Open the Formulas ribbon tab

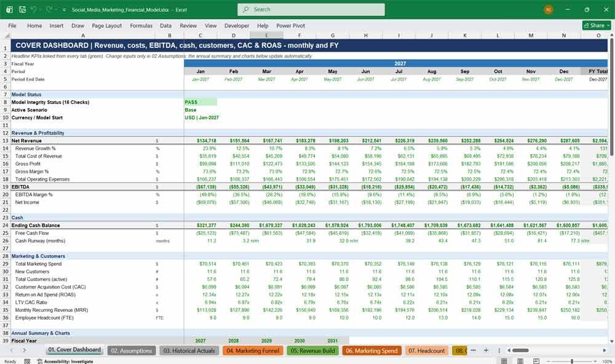(x=141, y=25)
